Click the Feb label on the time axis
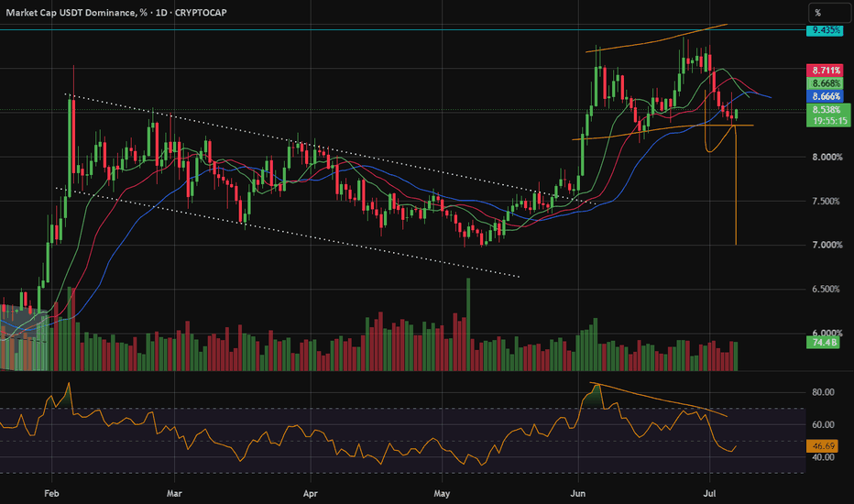The height and width of the screenshot is (504, 854). coord(51,494)
